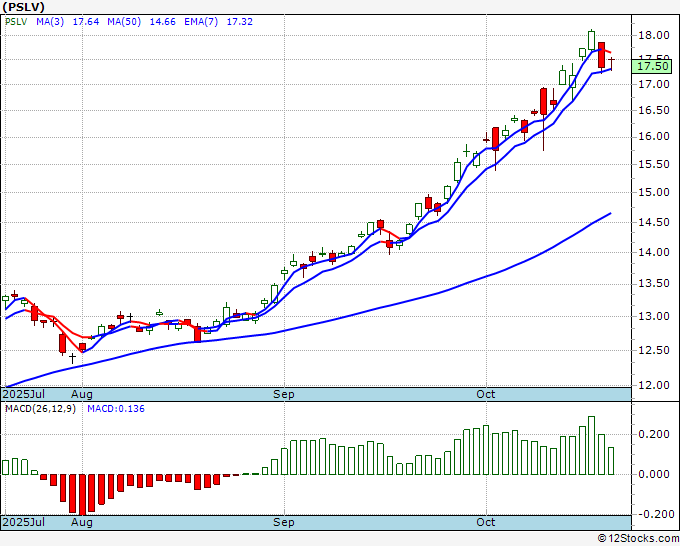Screen dimensions: 680x546
Task: Click the deepest red MACD bar at Aug
Action: click(82, 494)
